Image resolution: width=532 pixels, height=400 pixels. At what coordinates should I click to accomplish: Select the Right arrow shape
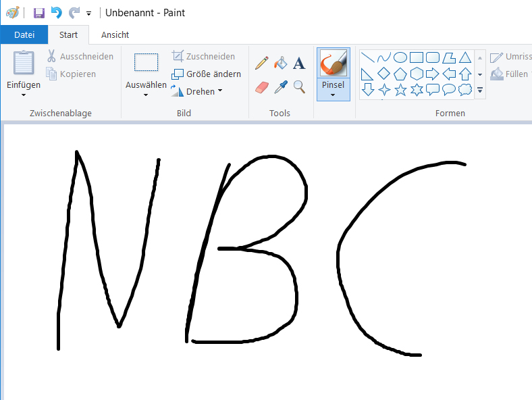(x=433, y=74)
